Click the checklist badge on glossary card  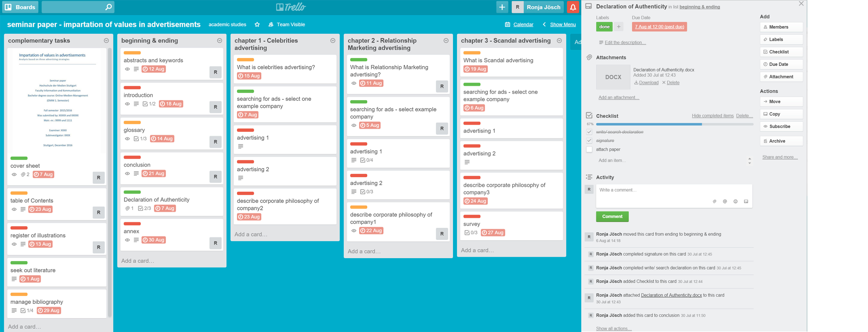(140, 139)
